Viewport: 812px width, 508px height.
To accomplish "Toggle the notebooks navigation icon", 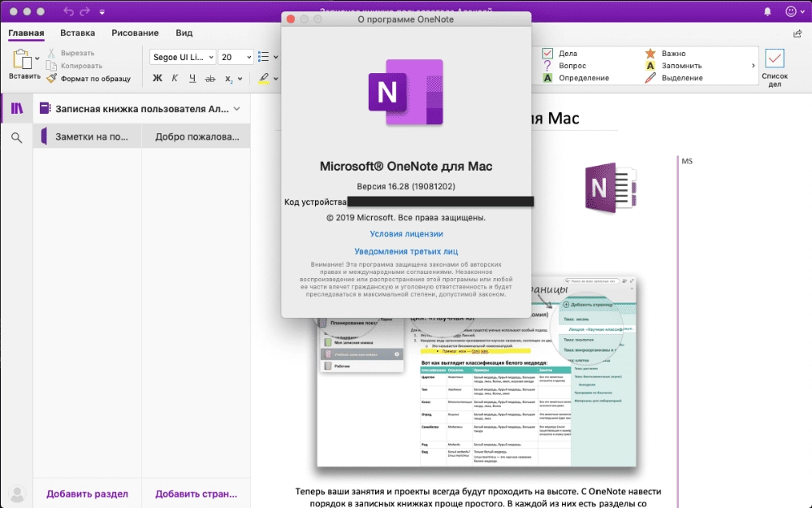I will point(17,108).
